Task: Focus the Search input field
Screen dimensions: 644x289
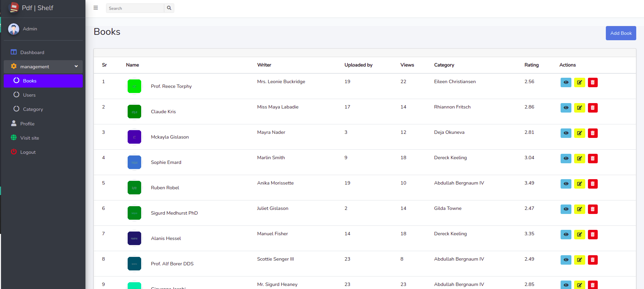Action: (135, 8)
